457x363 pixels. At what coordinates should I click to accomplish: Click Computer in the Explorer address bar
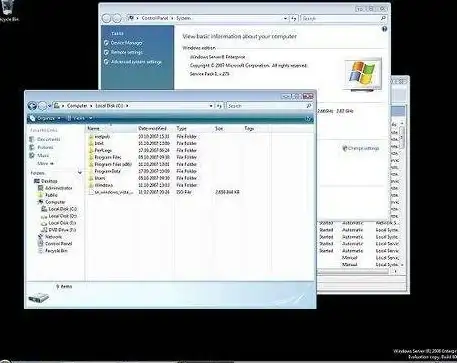point(77,106)
